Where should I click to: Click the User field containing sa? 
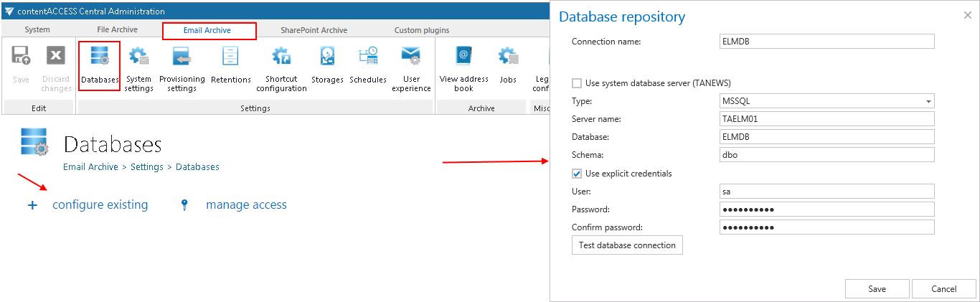826,191
